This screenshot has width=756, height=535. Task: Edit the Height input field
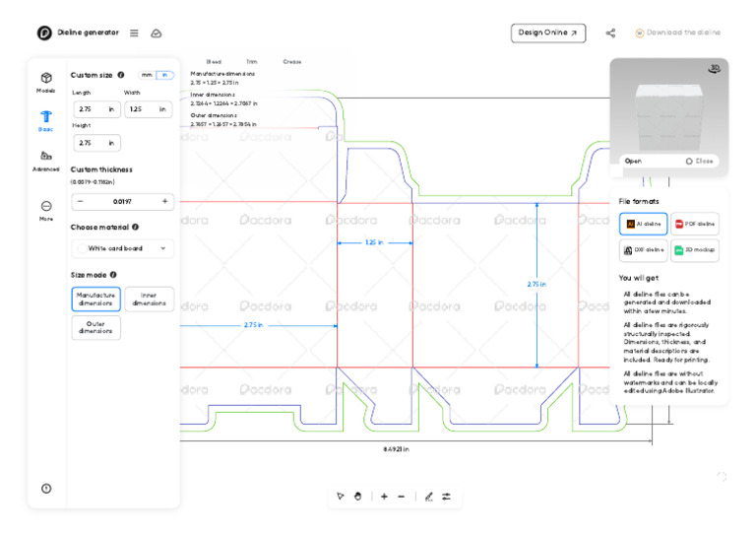point(96,143)
